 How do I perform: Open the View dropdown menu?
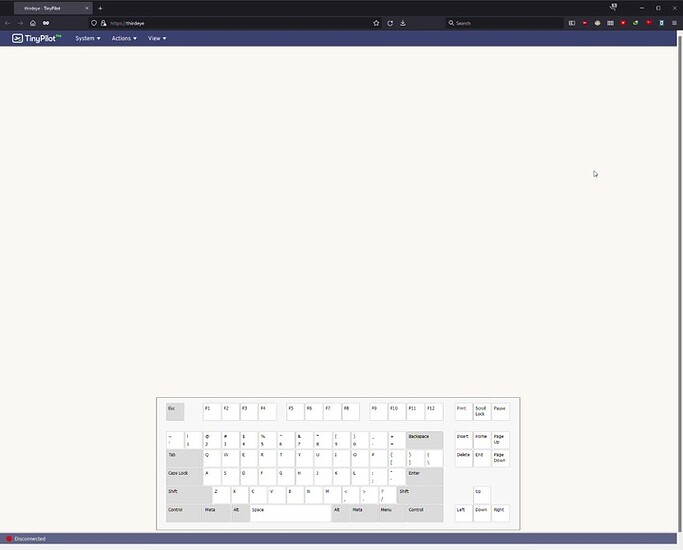157,38
